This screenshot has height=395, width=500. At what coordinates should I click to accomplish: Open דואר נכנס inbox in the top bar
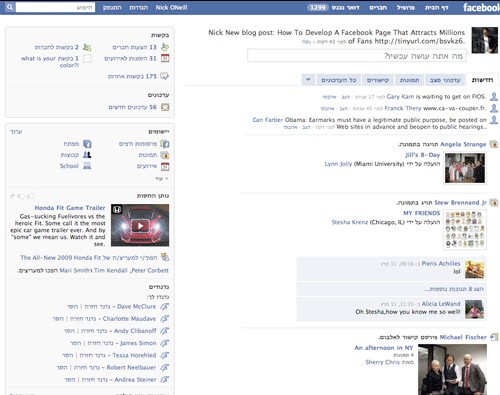[345, 7]
